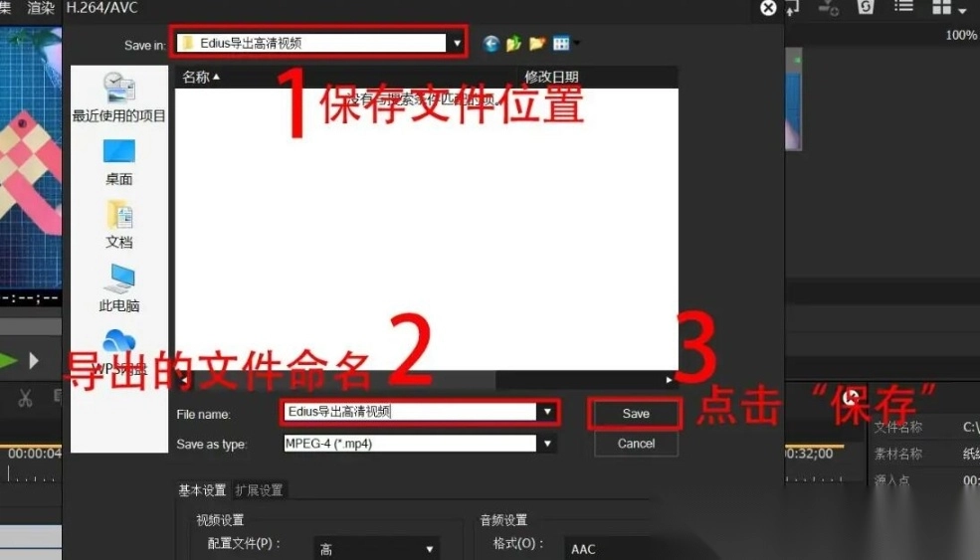Select This PC (此电脑) location
This screenshot has height=560, width=980.
(x=118, y=287)
